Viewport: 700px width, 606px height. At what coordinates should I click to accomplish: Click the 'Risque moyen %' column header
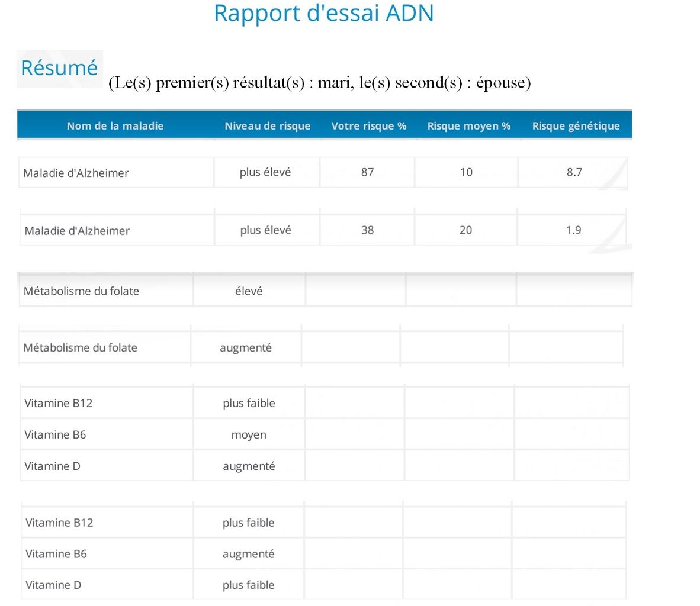pos(469,126)
